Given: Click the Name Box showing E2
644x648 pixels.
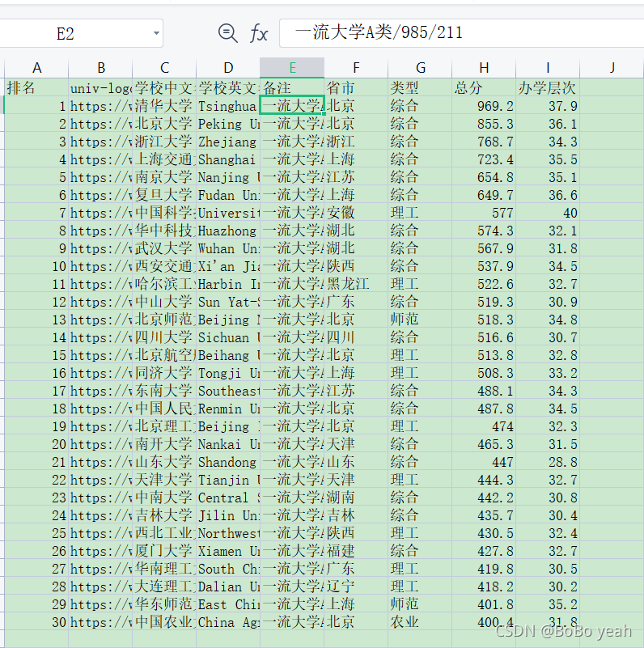Looking at the screenshot, I should tap(81, 33).
